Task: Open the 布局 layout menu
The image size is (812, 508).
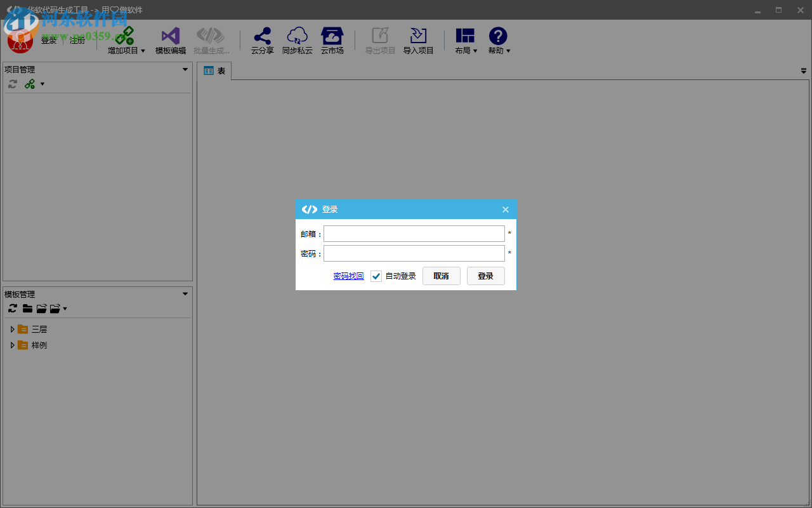Action: pyautogui.click(x=466, y=37)
